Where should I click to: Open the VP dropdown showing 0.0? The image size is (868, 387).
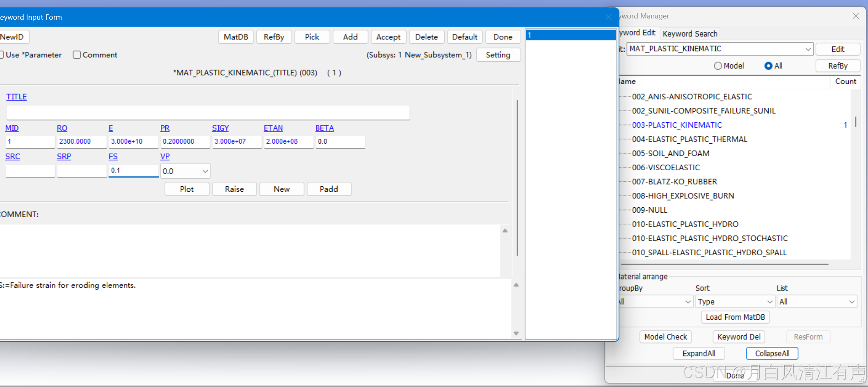(x=185, y=171)
